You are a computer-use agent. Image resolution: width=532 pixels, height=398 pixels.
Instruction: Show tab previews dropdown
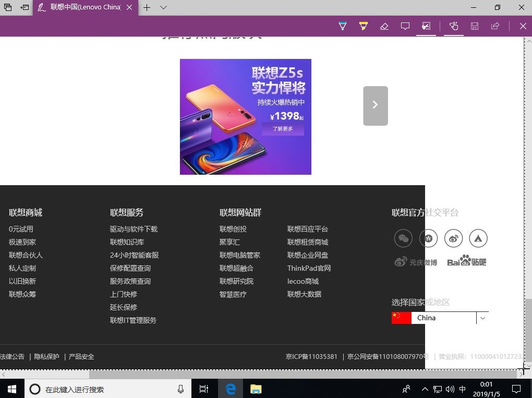click(163, 7)
